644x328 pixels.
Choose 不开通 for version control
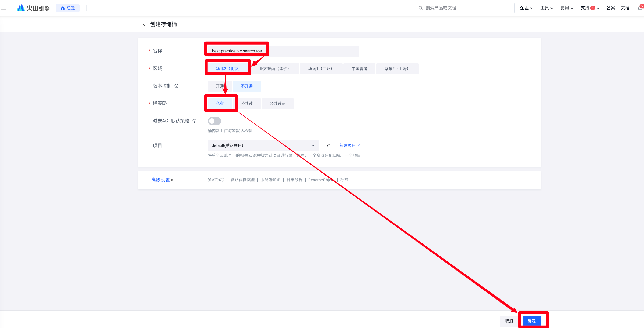pos(247,86)
